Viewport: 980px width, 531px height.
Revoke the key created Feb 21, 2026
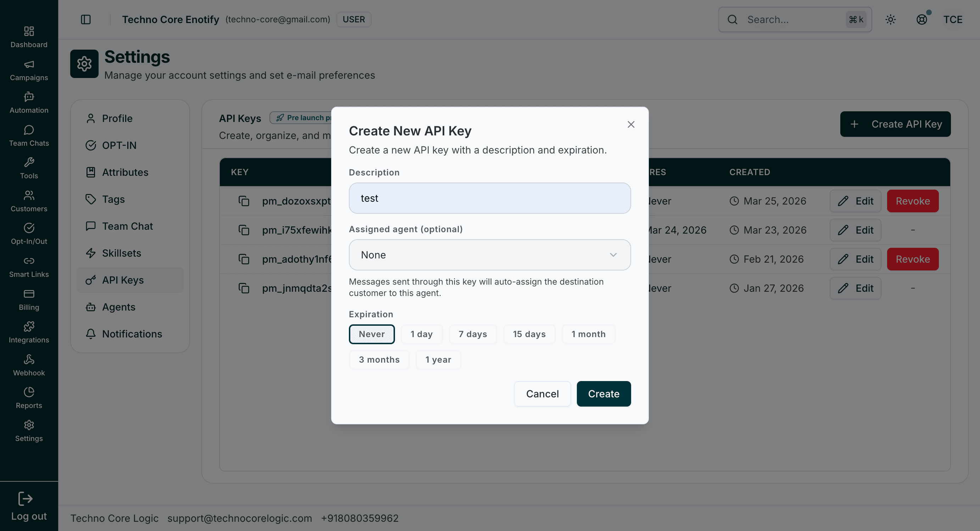pos(913,259)
